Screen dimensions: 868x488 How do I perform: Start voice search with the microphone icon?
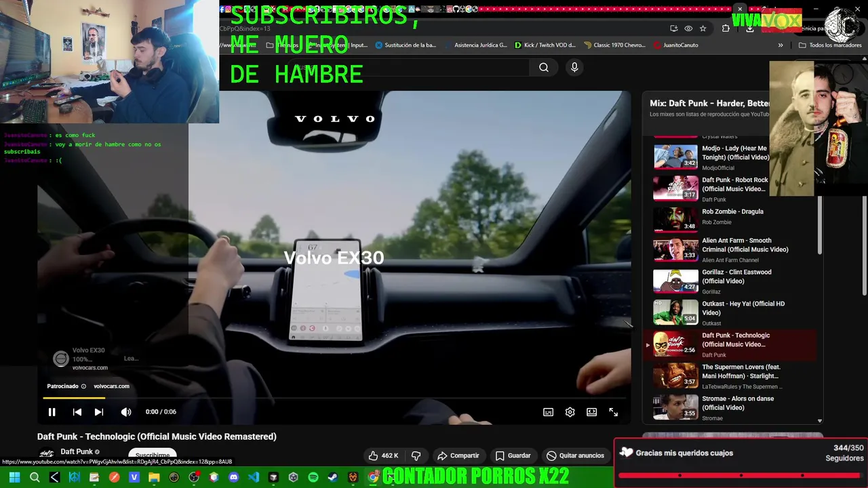click(x=574, y=67)
